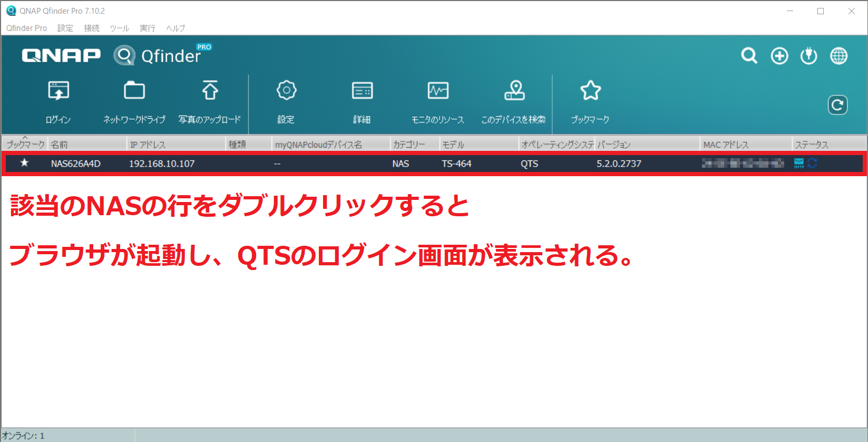
Task: Click このデバイスを検索 locate device tool
Action: point(514,102)
